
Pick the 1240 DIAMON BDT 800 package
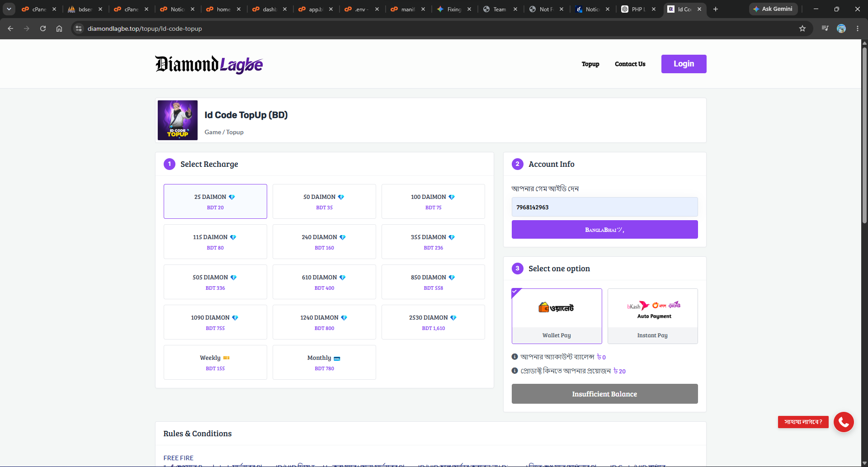pos(324,322)
